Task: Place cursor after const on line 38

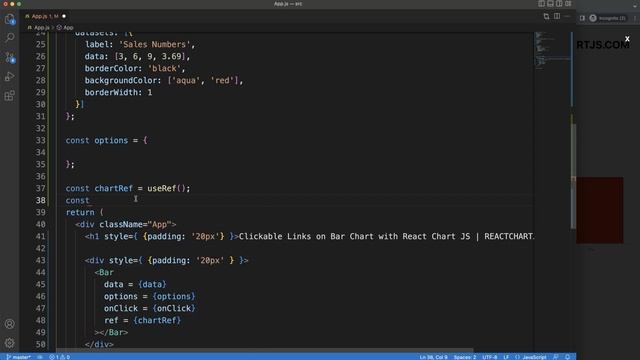Action: click(x=90, y=200)
